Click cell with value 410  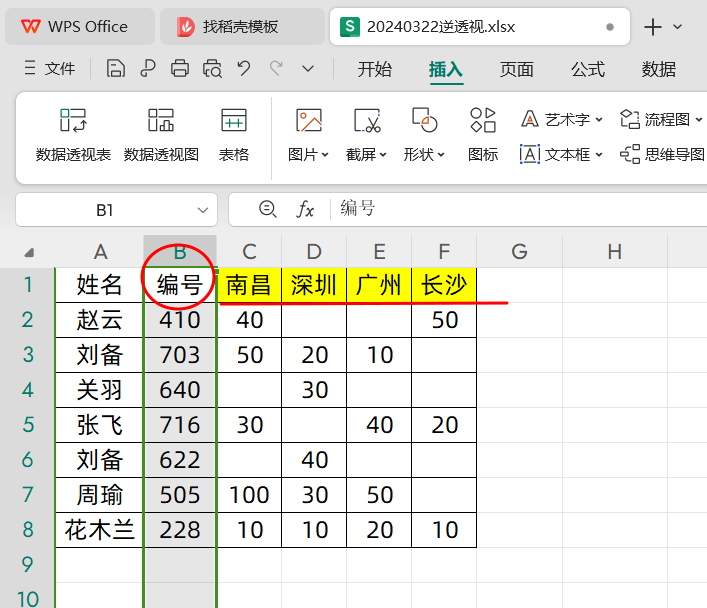click(x=180, y=320)
